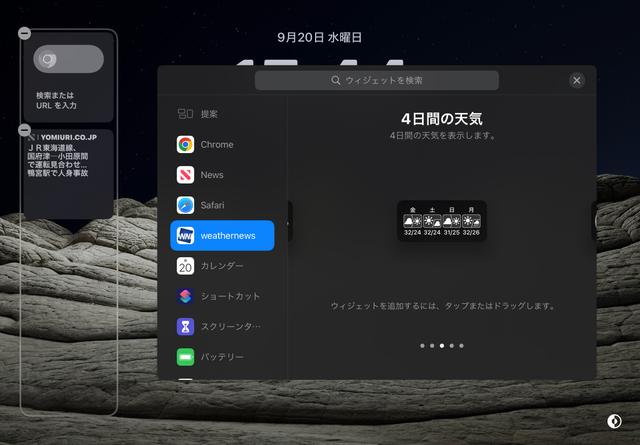Open the バッテリー battery icon
This screenshot has height=445, width=640.
click(x=185, y=357)
